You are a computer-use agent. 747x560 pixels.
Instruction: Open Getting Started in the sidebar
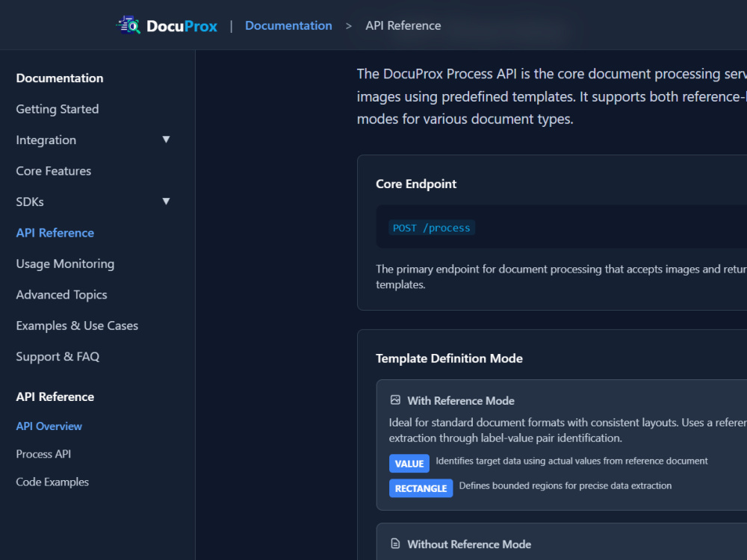58,109
